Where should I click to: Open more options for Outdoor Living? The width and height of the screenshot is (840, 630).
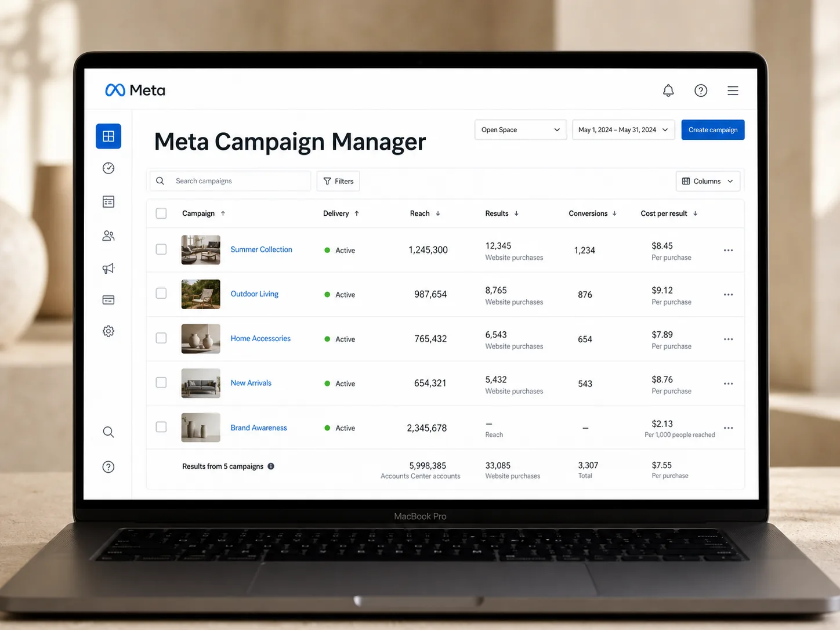coord(729,295)
